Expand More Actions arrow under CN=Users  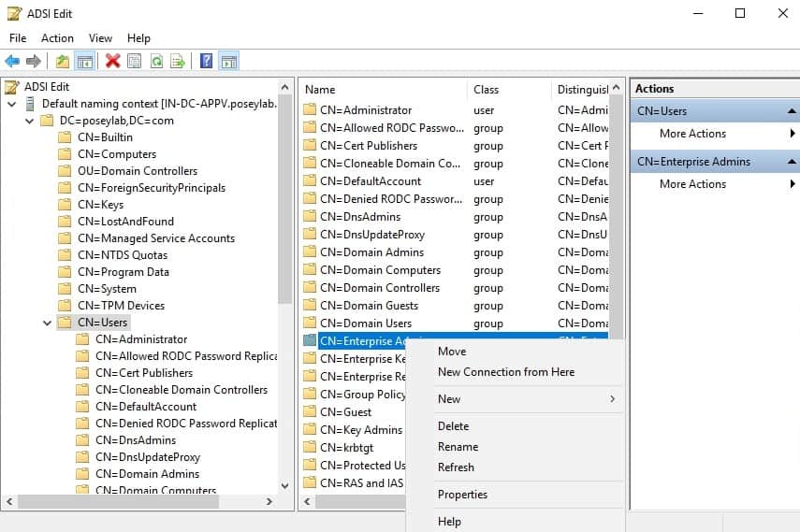pyautogui.click(x=793, y=133)
